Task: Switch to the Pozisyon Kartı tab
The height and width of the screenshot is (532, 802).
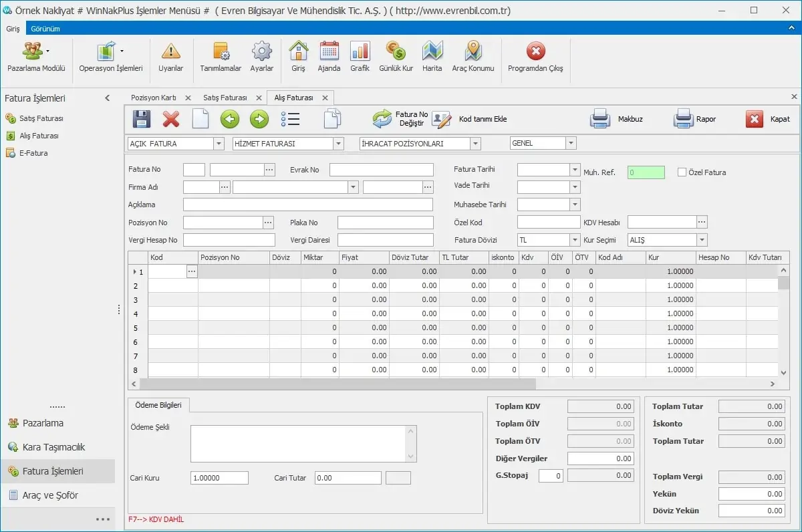Action: (x=153, y=98)
